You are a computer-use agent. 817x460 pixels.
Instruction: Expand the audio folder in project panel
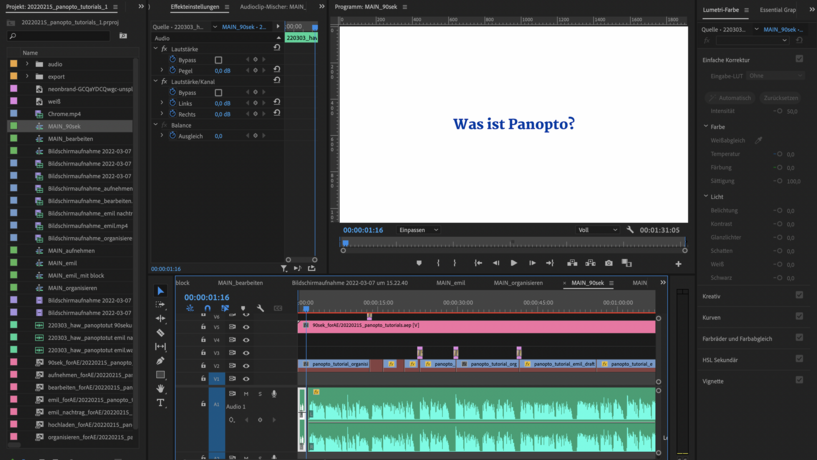(27, 64)
